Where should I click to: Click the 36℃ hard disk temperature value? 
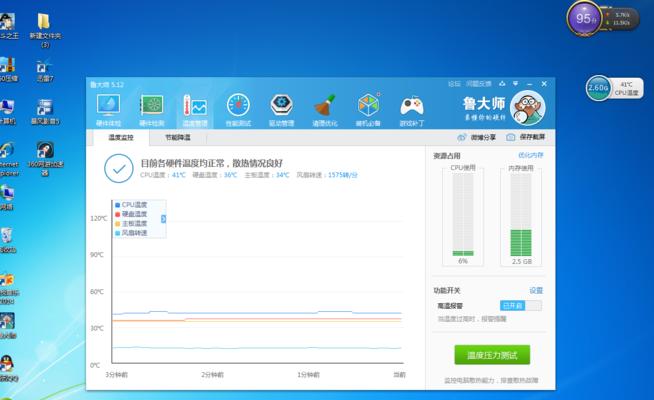click(230, 175)
